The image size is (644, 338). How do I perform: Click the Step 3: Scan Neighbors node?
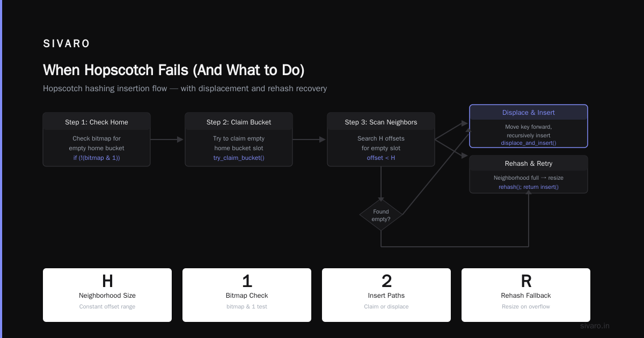pos(381,139)
